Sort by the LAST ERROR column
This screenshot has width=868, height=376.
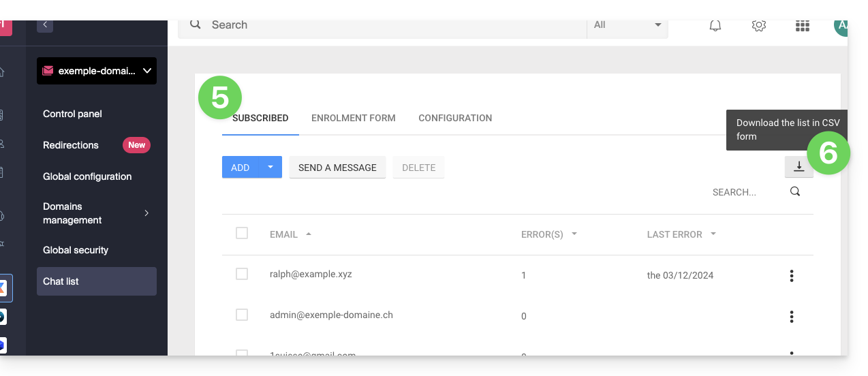(682, 234)
